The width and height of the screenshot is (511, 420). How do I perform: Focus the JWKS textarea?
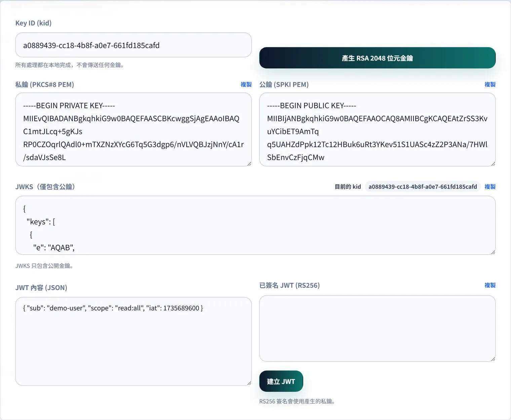[x=255, y=225]
